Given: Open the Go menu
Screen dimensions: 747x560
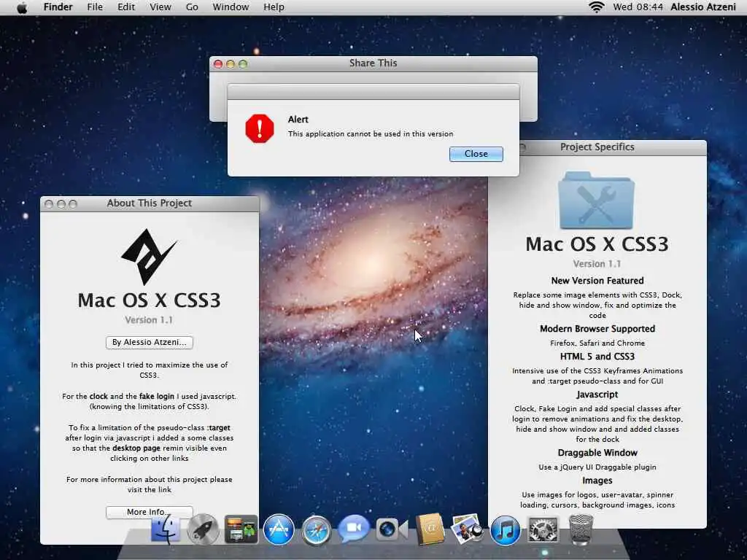Looking at the screenshot, I should tap(192, 7).
